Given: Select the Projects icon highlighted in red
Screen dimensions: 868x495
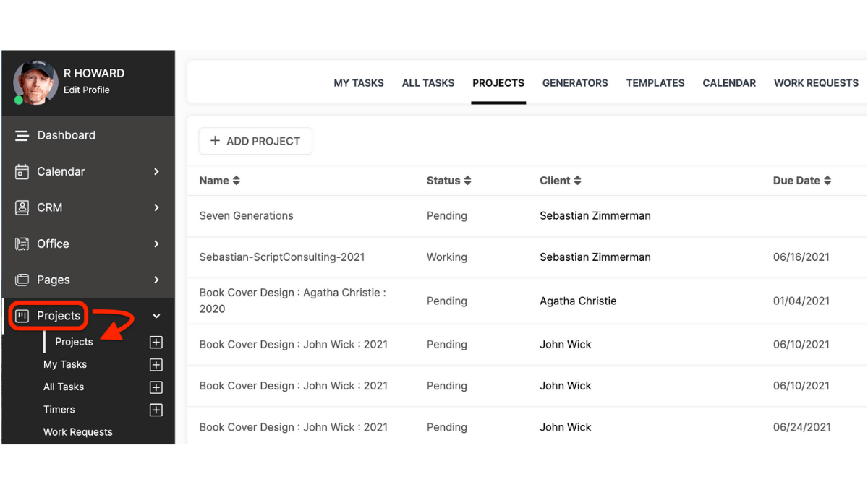Looking at the screenshot, I should 22,316.
